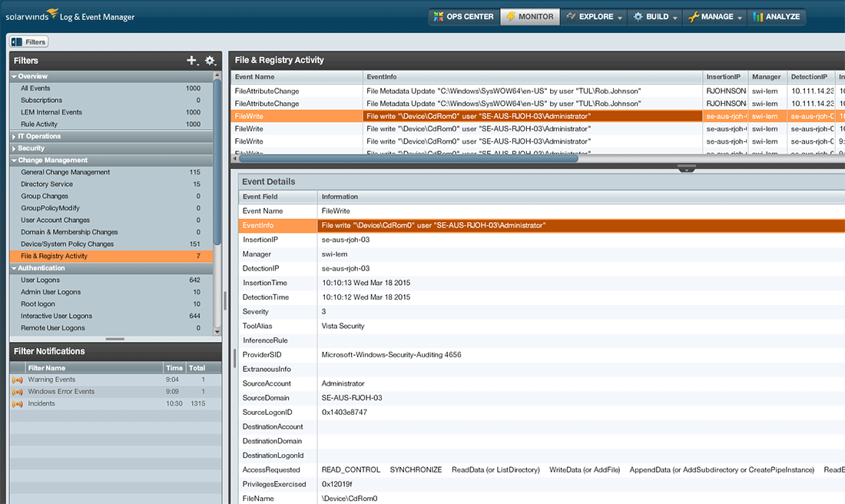Sort by the InsertionIP column header
The image size is (845, 504).
725,77
